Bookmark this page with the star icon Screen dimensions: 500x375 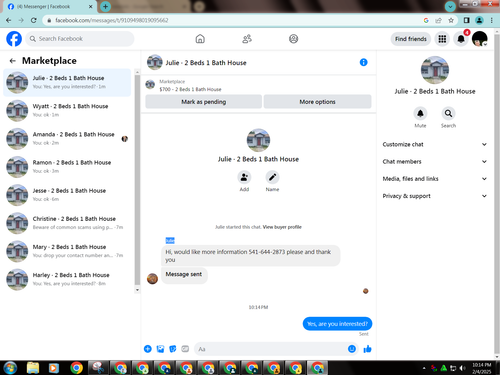pyautogui.click(x=451, y=20)
